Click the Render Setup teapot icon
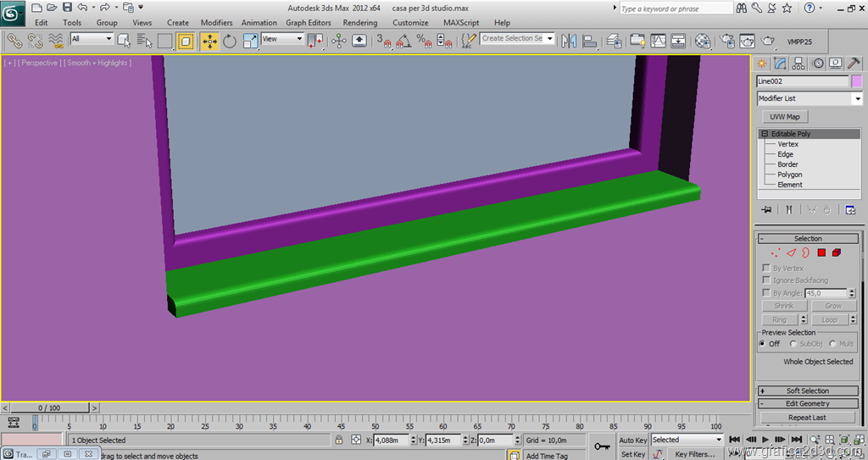868x460 pixels. (x=727, y=41)
